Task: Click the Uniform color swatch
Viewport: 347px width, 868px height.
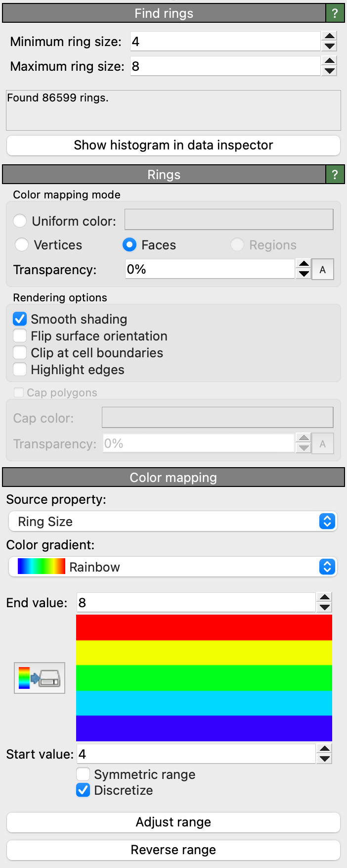Action: (229, 220)
